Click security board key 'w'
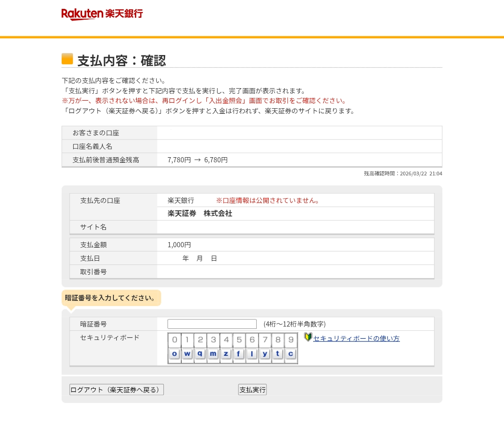 click(188, 354)
